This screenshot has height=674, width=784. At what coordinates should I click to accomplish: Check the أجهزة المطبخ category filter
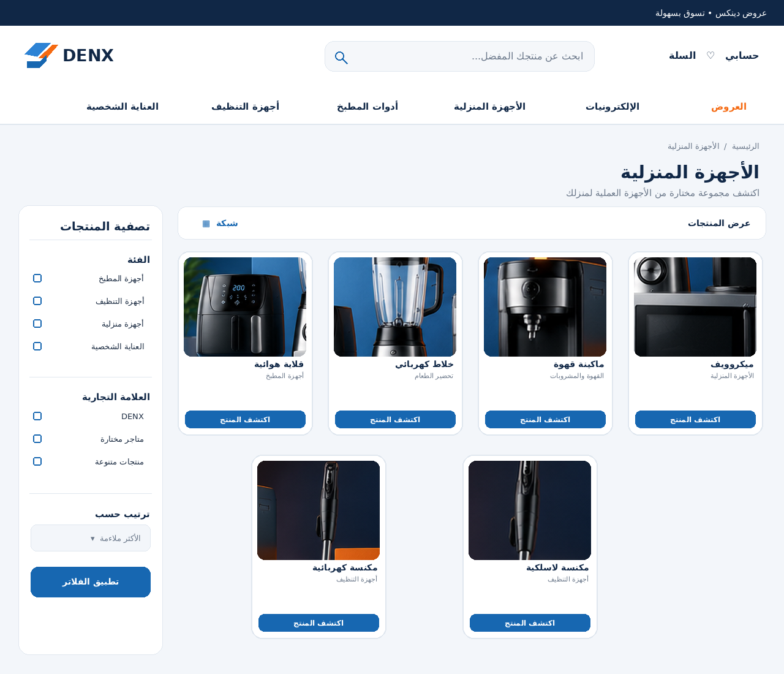click(x=37, y=278)
